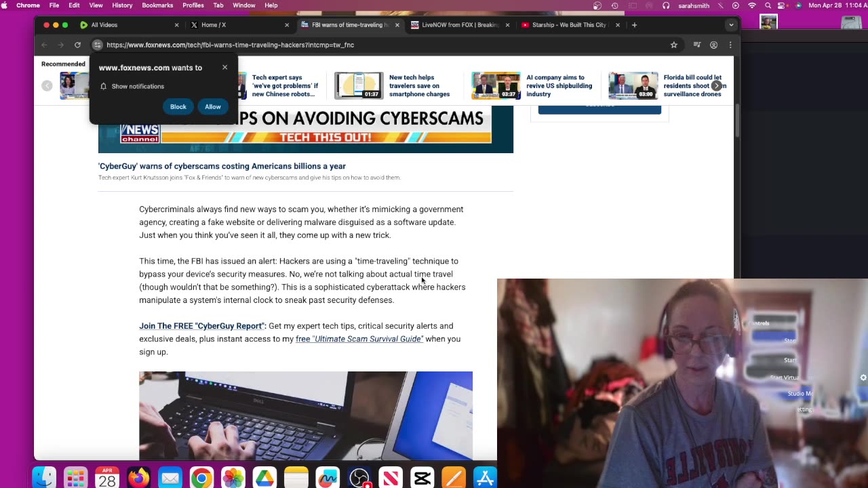Viewport: 868px width, 488px height.
Task: Launch Firefox from the dock
Action: click(x=138, y=478)
